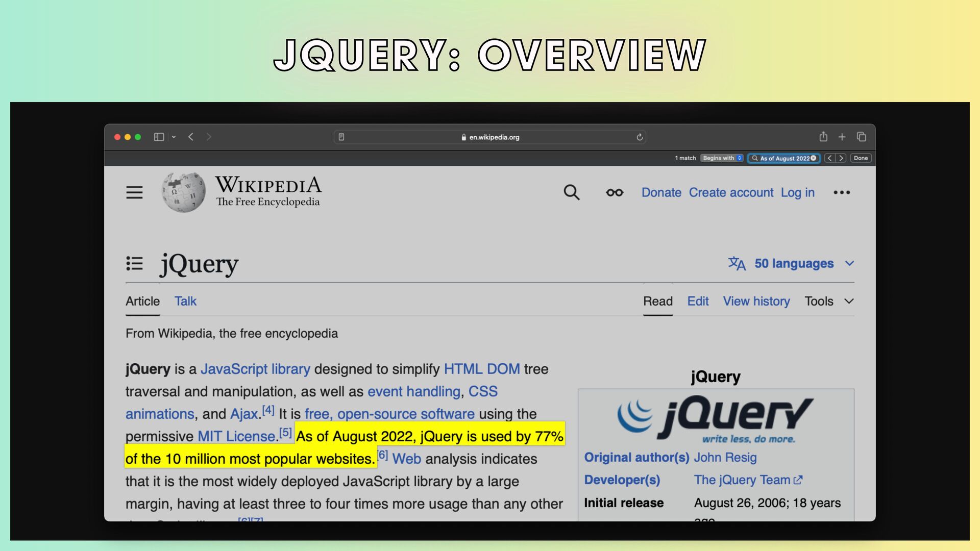Open a new tab with the plus icon
This screenshot has width=980, height=551.
[842, 137]
